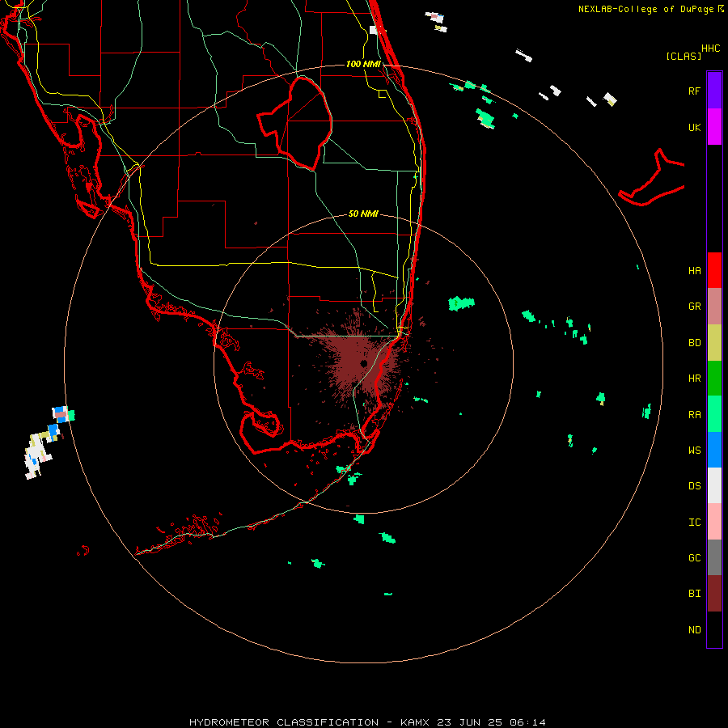728x728 pixels.
Task: Click the Bahamas island outline at right
Action: click(x=652, y=179)
